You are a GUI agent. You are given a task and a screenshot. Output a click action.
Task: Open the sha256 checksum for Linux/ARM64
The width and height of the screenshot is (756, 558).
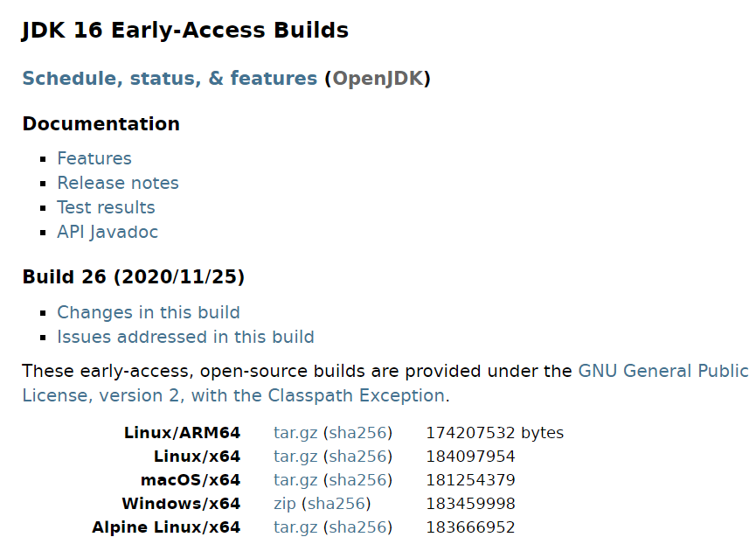click(x=357, y=433)
